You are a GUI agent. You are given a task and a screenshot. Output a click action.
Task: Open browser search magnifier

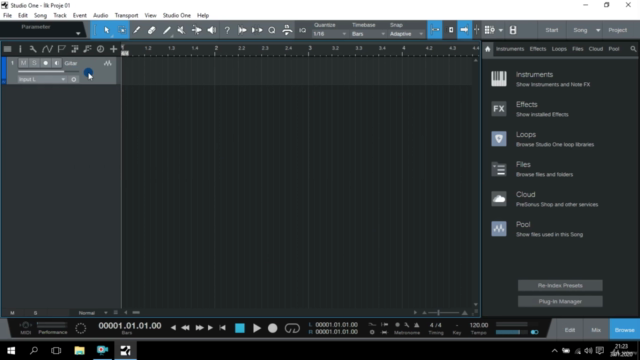pyautogui.click(x=633, y=49)
